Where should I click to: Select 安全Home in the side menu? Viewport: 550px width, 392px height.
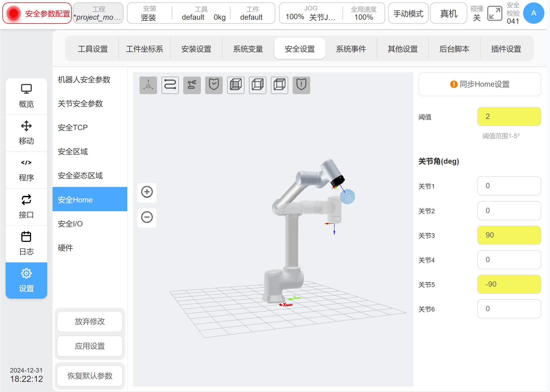point(90,199)
